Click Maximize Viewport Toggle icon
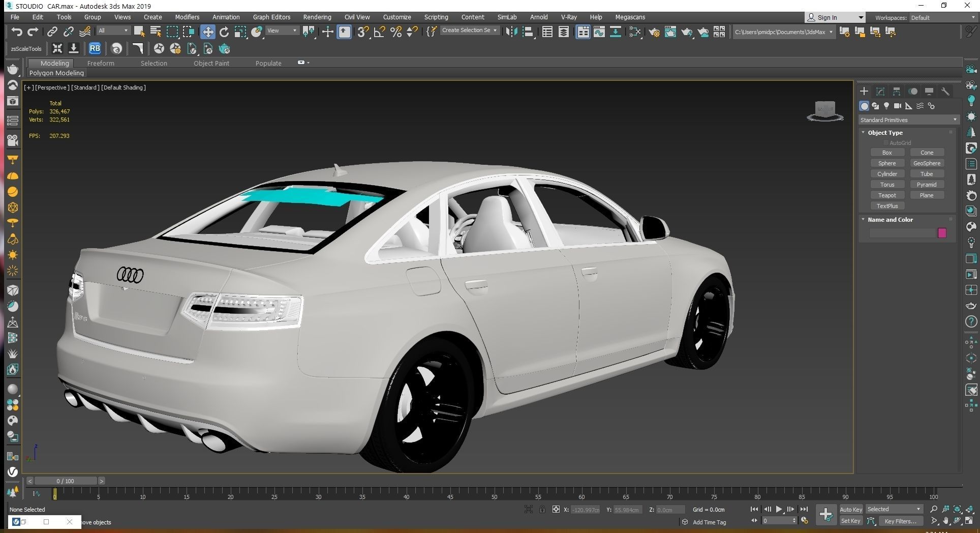The width and height of the screenshot is (980, 533). point(969,521)
